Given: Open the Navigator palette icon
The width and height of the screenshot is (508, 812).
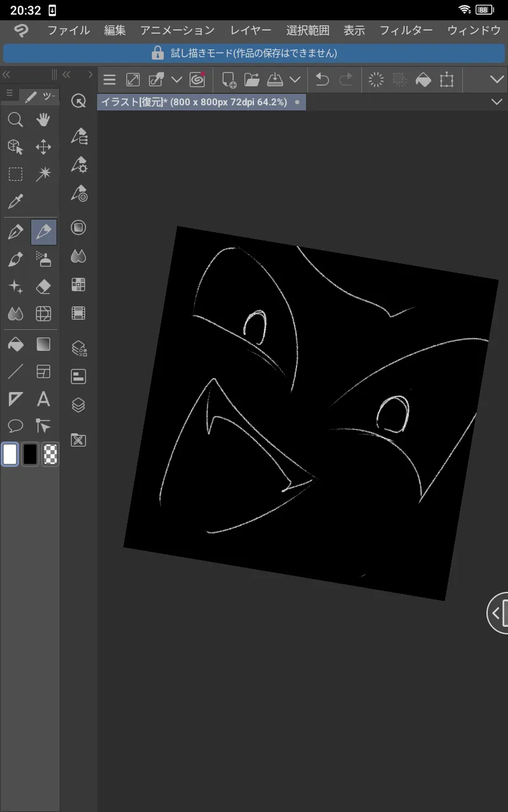Looking at the screenshot, I should 79,377.
